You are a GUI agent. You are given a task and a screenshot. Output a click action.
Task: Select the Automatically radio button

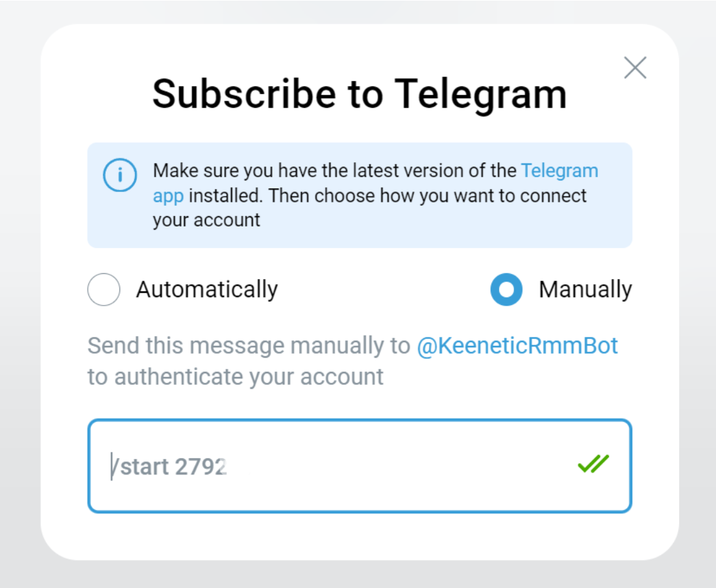coord(104,289)
